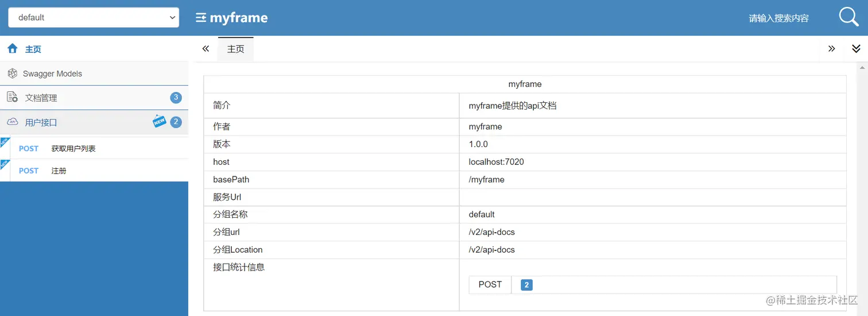Screen dimensions: 868x316
Task: Open tab options double-down chevron
Action: coord(856,49)
